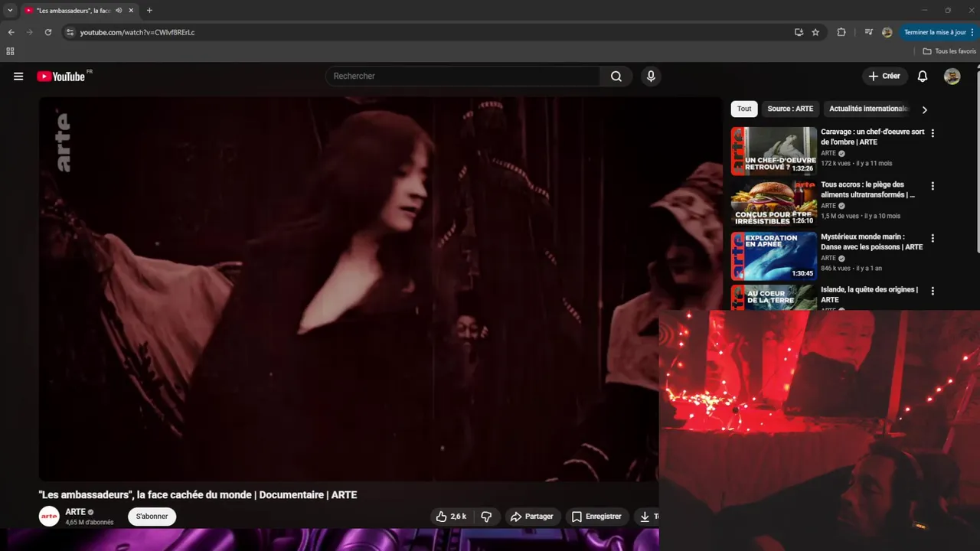This screenshot has height=551, width=980.
Task: Click the Créer button
Action: pos(884,77)
